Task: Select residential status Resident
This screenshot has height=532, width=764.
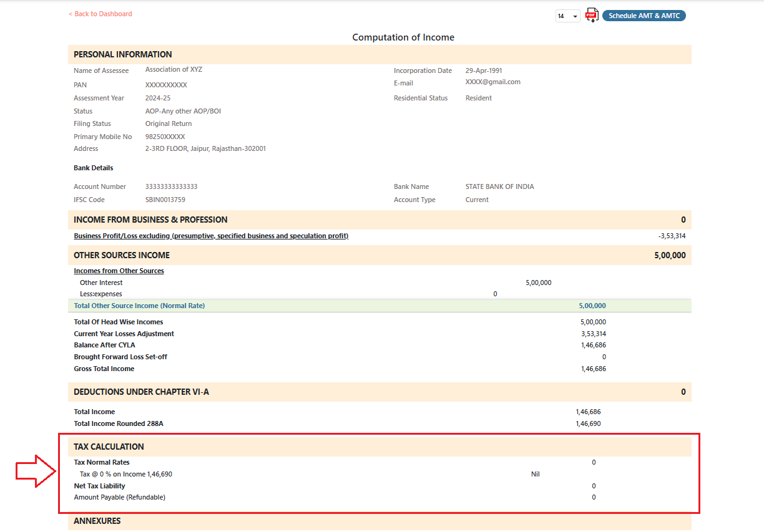Action: point(479,98)
